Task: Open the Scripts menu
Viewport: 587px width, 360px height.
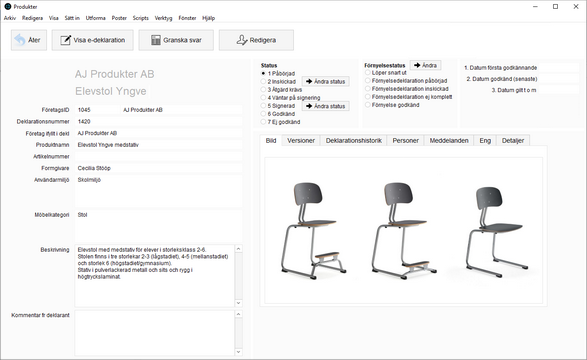Action: pyautogui.click(x=140, y=18)
